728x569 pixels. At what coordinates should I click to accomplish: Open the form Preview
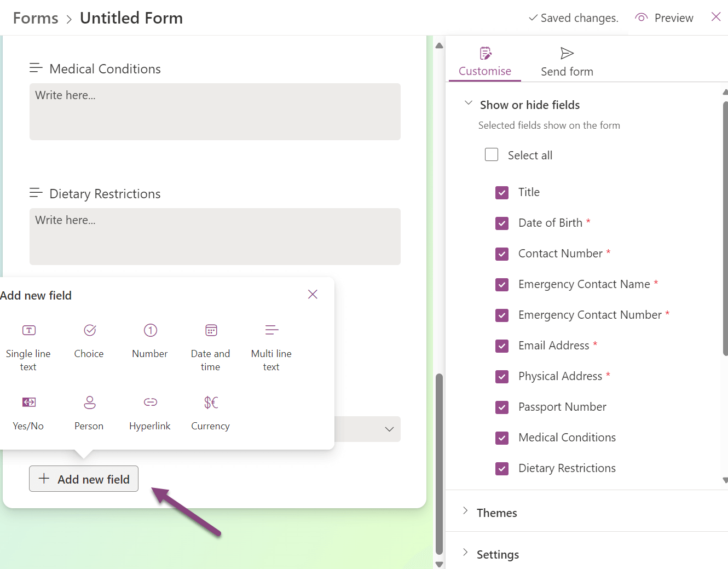click(x=664, y=18)
